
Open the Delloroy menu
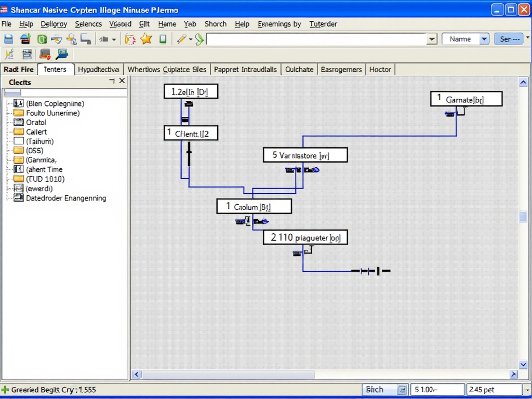click(x=54, y=24)
